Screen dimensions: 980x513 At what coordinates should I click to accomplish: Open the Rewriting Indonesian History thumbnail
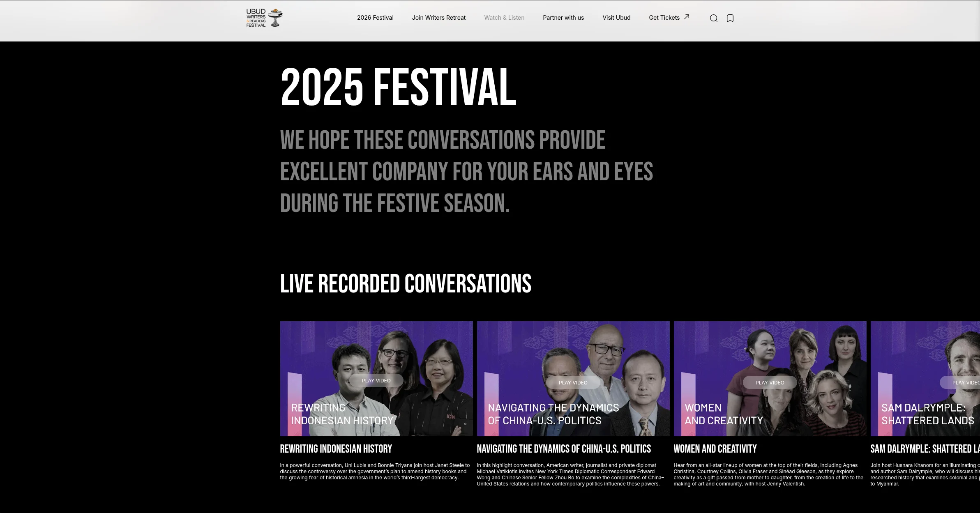[376, 379]
